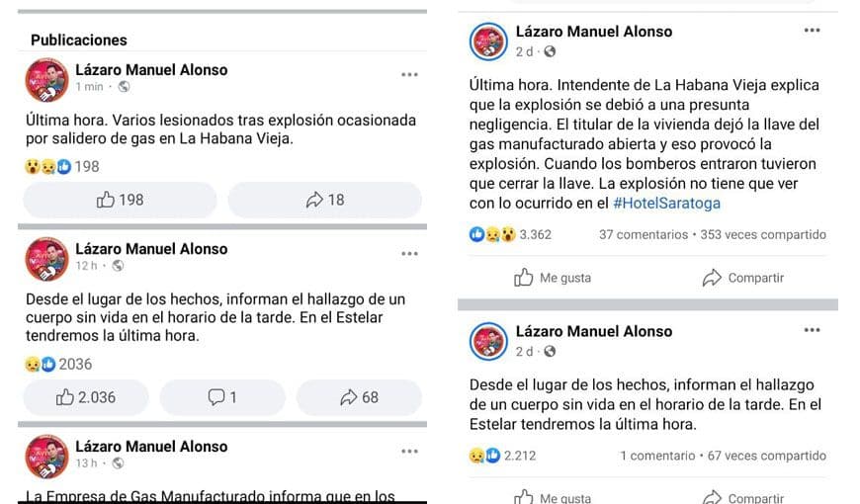The height and width of the screenshot is (504, 860).
Task: Open comments on post with 1 comment
Action: (221, 397)
